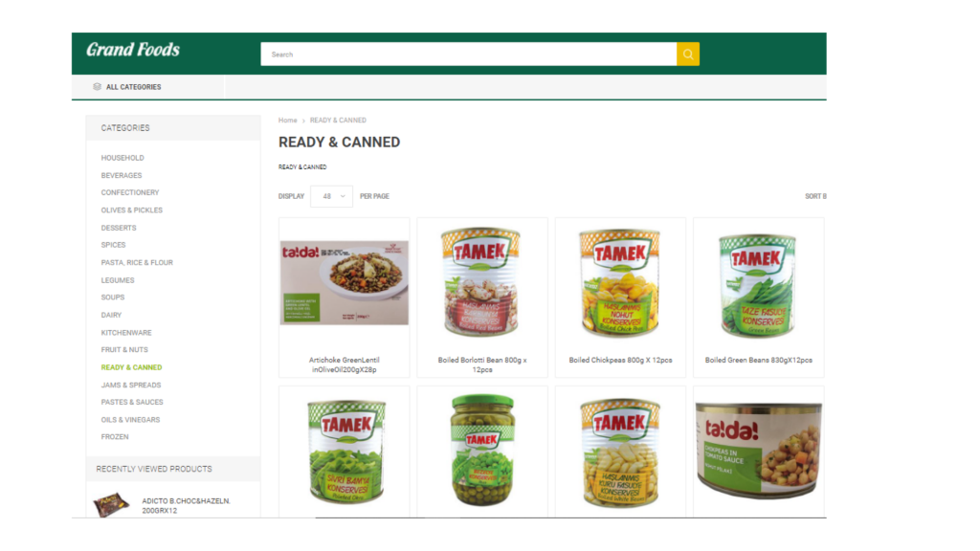The image size is (980, 551).
Task: Click the yellow search magnifier button
Action: [x=687, y=55]
